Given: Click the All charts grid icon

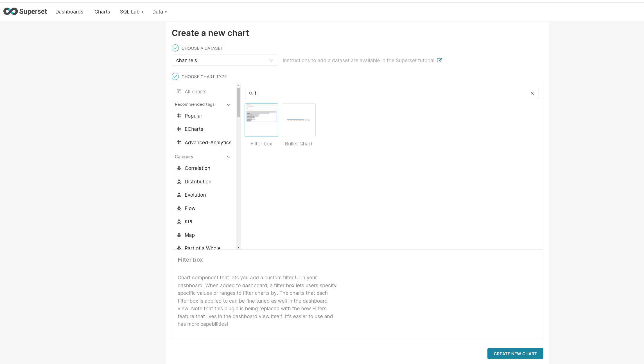Looking at the screenshot, I should pyautogui.click(x=179, y=91).
